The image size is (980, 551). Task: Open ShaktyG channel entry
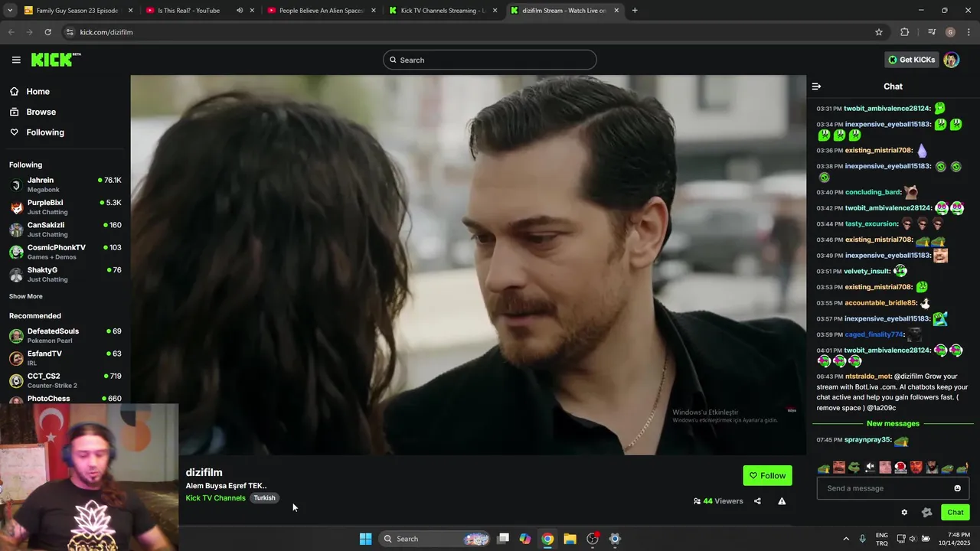click(x=65, y=274)
